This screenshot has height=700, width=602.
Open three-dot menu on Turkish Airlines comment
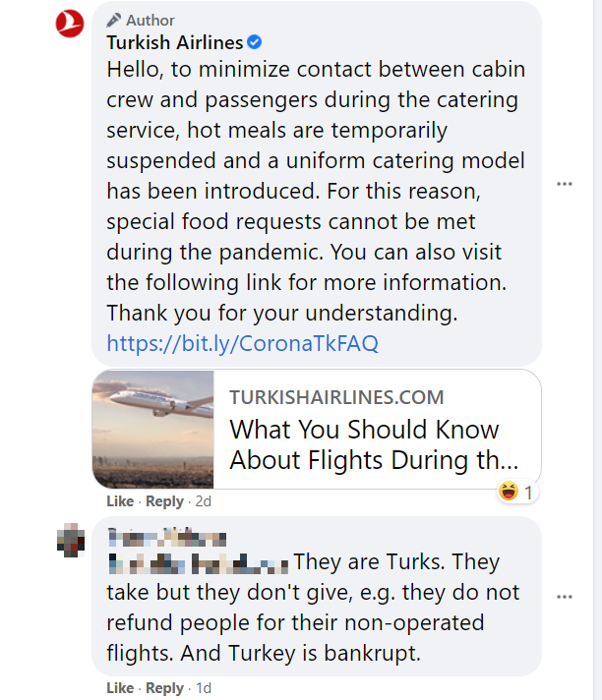(x=565, y=184)
